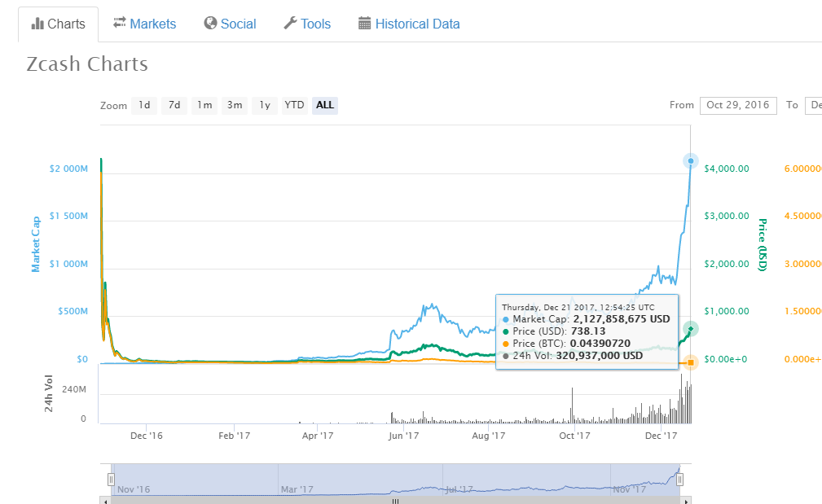This screenshot has height=504, width=822.
Task: Click the Oct '17 date axis label
Action: [574, 436]
